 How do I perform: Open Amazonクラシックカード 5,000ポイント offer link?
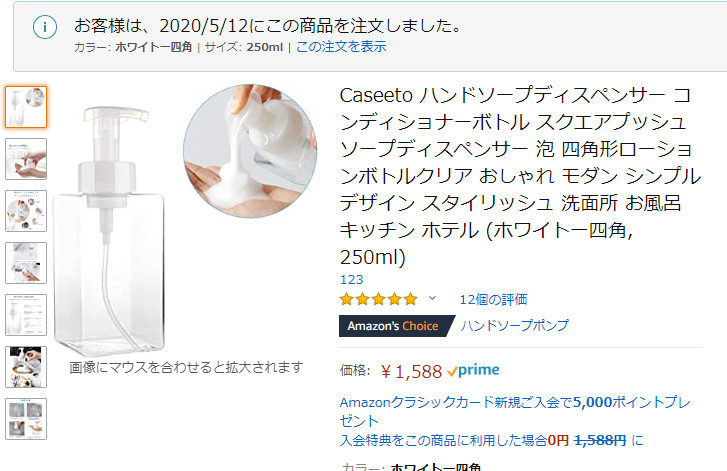pos(515,411)
